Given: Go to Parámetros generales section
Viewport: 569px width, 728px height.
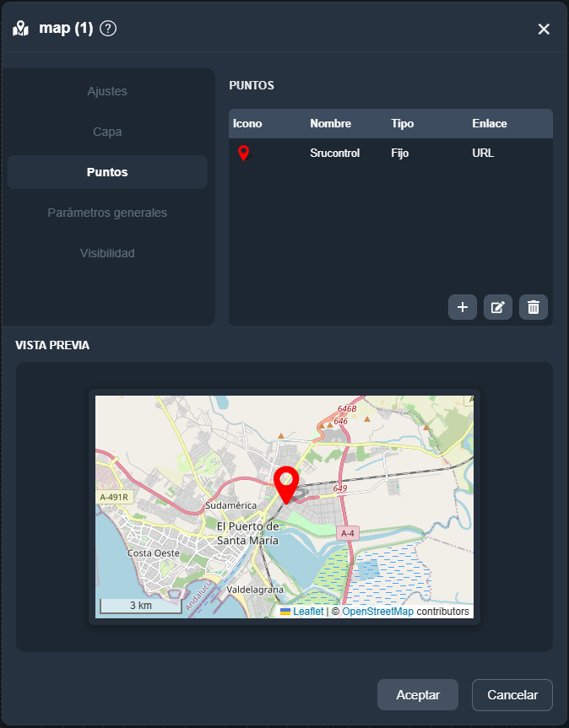Looking at the screenshot, I should coord(107,213).
